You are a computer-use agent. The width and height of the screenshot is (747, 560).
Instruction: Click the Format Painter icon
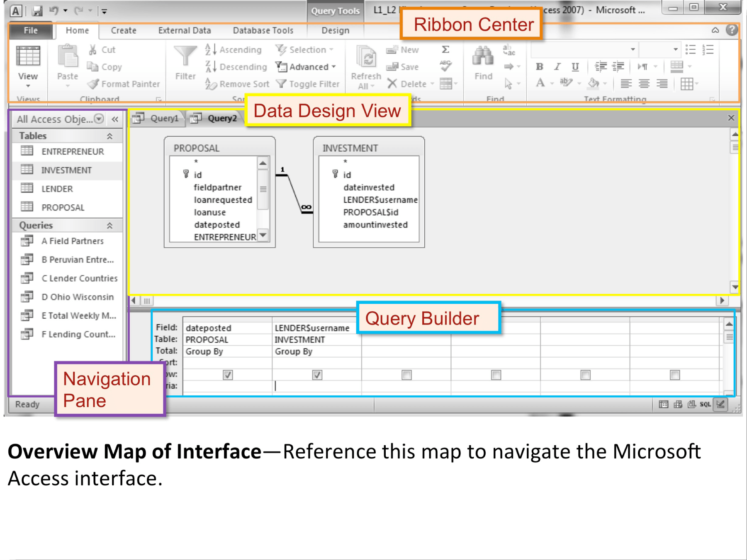(x=92, y=84)
